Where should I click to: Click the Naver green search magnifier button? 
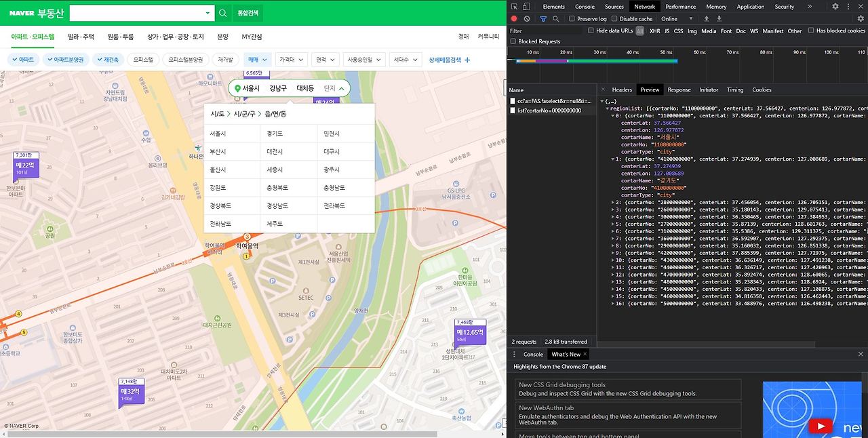pyautogui.click(x=222, y=13)
